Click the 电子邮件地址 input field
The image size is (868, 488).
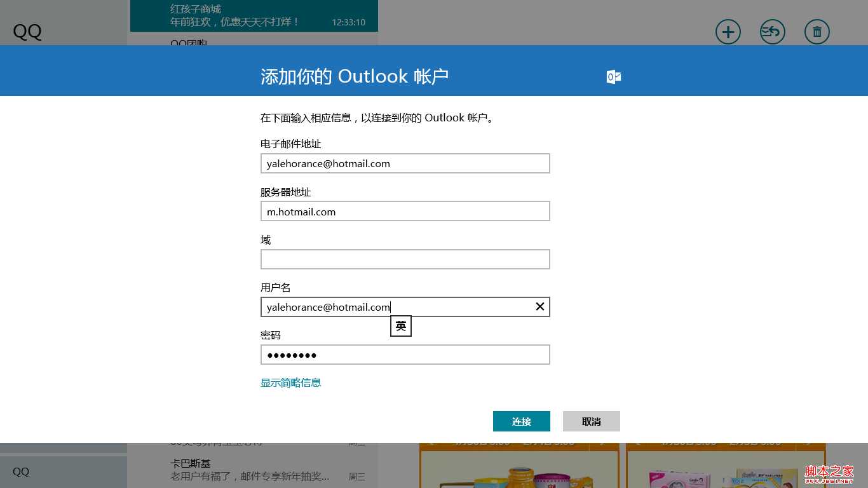(x=405, y=163)
